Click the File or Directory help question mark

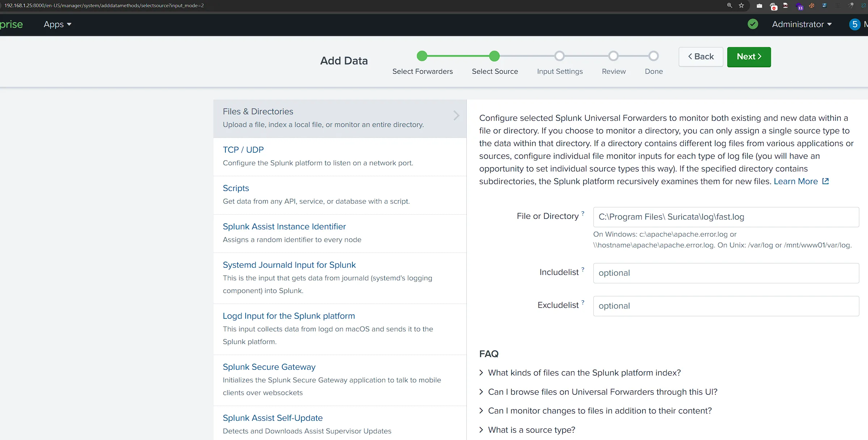click(583, 213)
